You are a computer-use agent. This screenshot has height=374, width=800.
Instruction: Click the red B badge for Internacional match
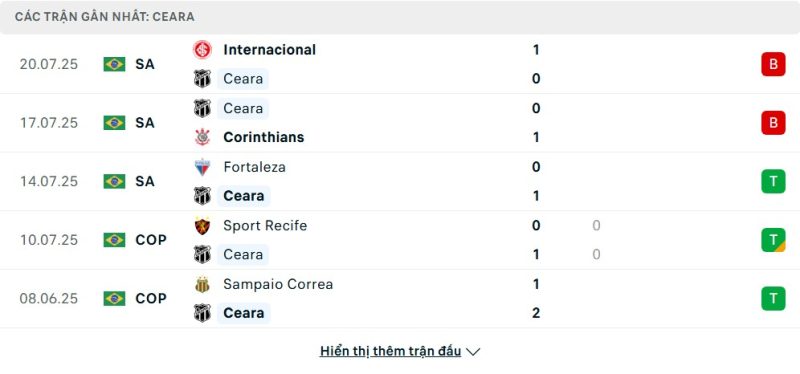pos(773,64)
